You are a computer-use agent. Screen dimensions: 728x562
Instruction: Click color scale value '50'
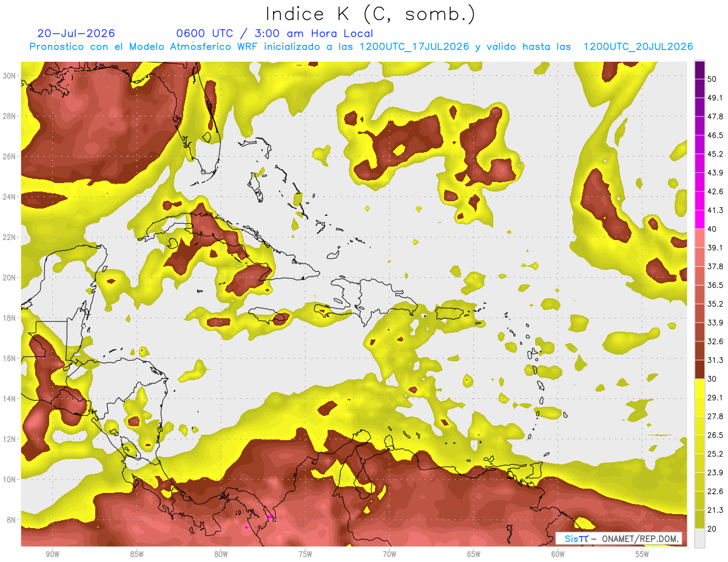coord(712,79)
